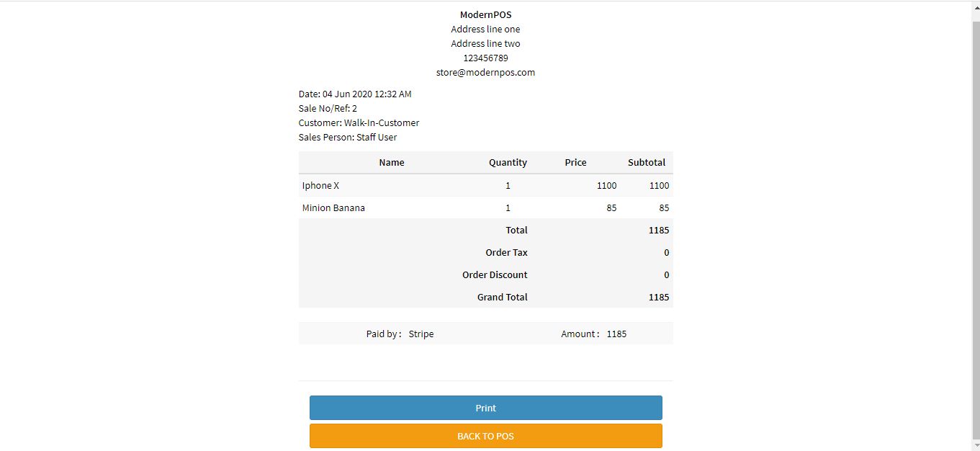Click the Name column header
980x451 pixels.
(x=392, y=163)
